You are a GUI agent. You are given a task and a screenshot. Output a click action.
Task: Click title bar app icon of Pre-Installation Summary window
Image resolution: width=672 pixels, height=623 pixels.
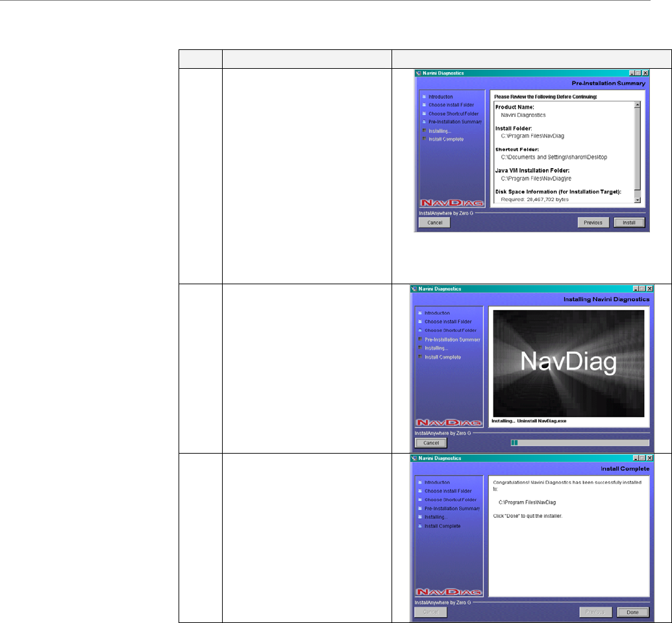point(419,73)
